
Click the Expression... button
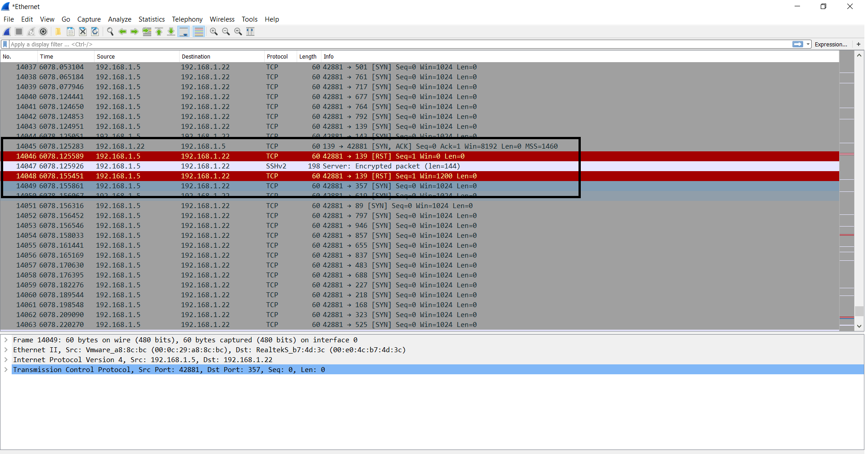click(x=831, y=44)
